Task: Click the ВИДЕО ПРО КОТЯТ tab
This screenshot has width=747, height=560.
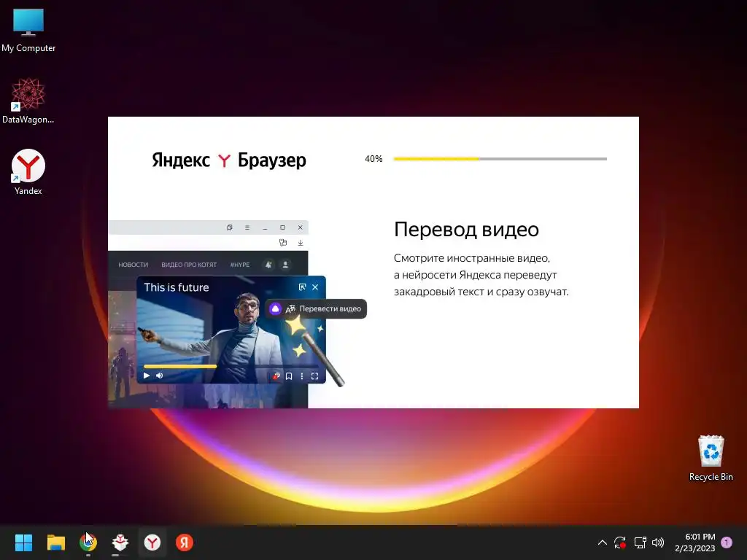Action: [189, 265]
